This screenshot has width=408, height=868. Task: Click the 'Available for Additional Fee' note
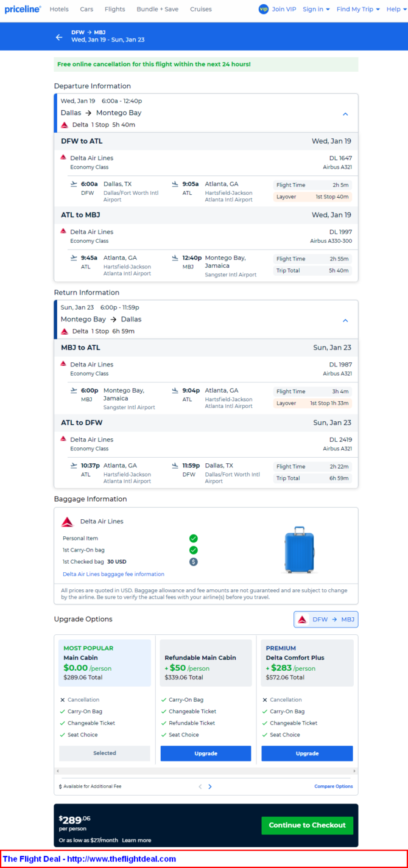(90, 786)
